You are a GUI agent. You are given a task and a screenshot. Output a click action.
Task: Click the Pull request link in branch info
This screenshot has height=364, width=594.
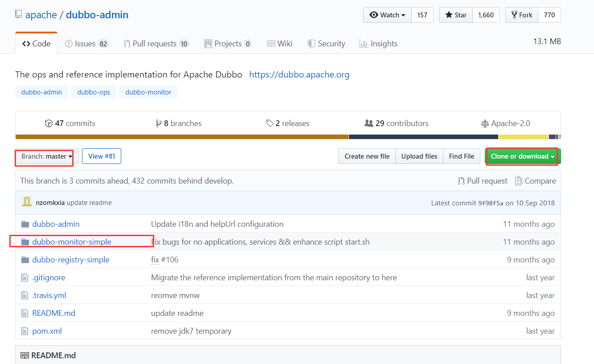coord(483,181)
